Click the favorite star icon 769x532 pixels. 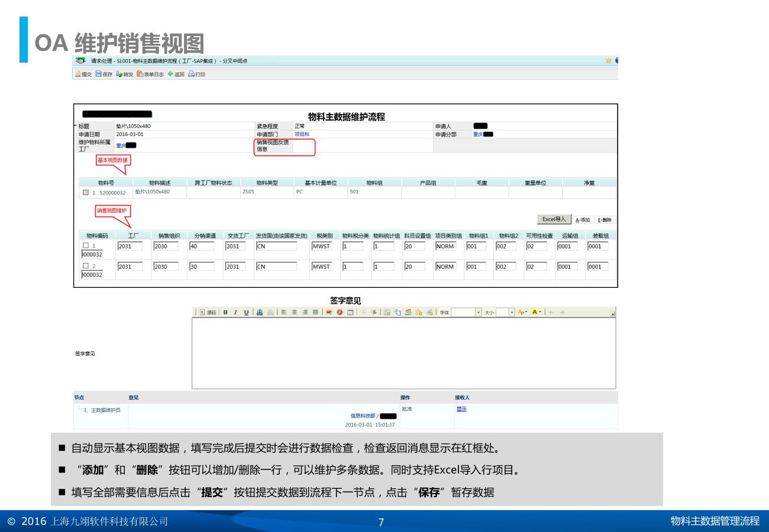[x=609, y=60]
